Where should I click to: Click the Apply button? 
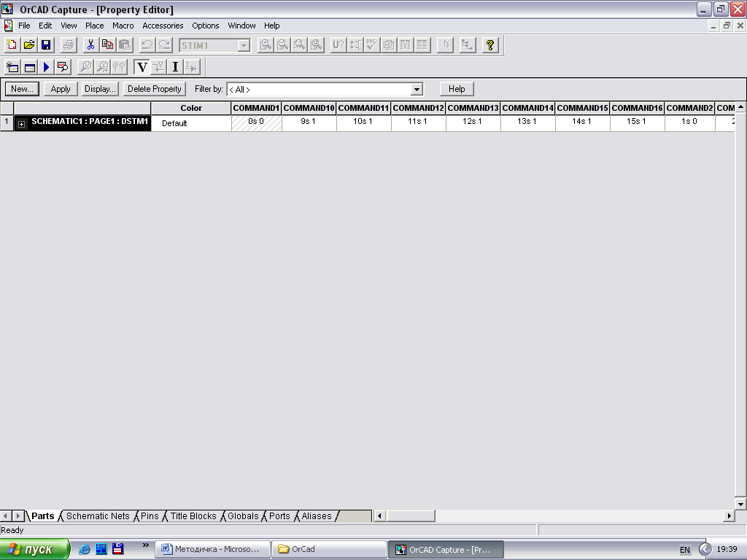[61, 89]
